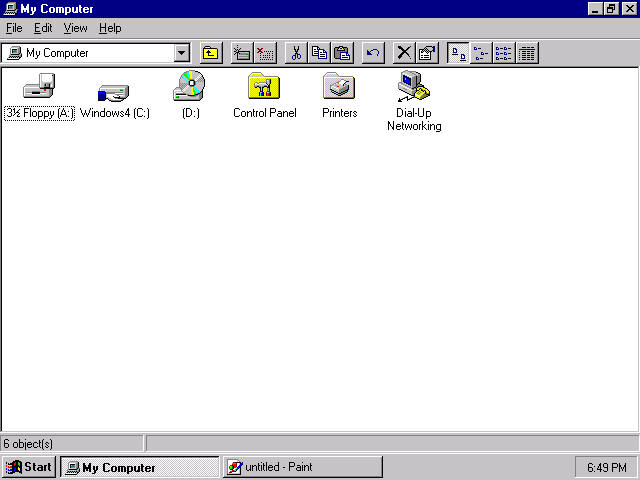640x480 pixels.
Task: Select the (D:) CD-ROM drive icon
Action: (x=189, y=85)
